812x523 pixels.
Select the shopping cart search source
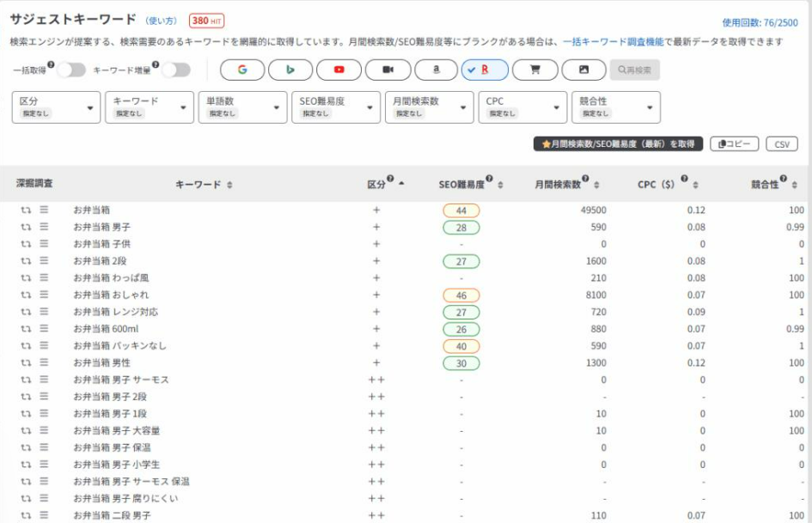(535, 70)
